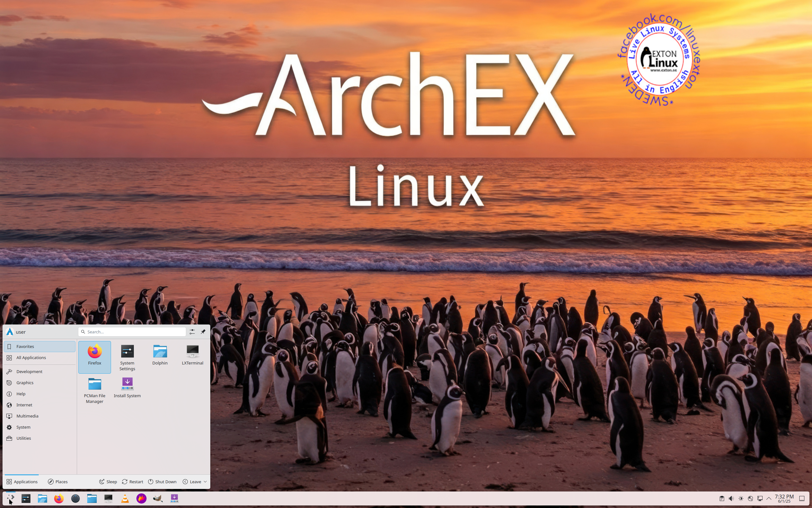Open terminal monitor icon in taskbar
This screenshot has width=812, height=508.
(108, 498)
